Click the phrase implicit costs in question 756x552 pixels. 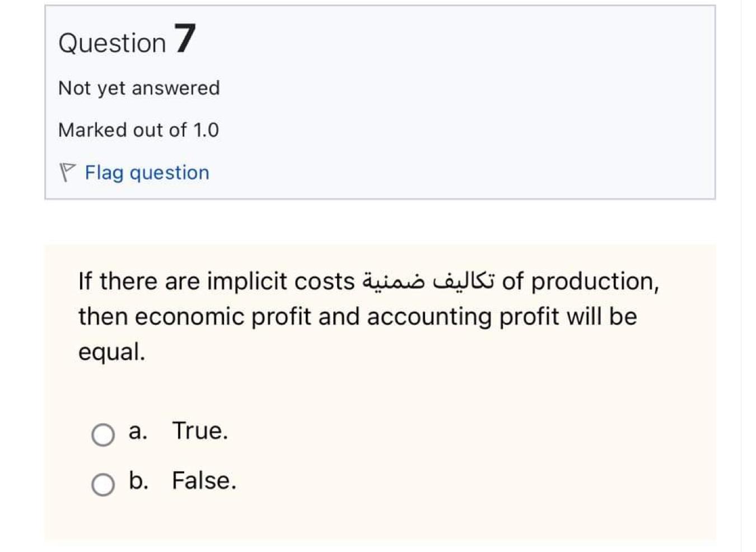pyautogui.click(x=281, y=281)
